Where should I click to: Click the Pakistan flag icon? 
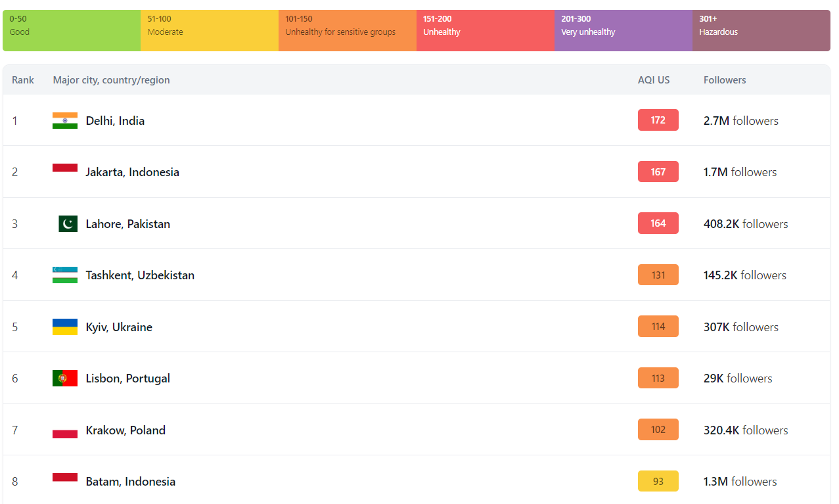(68, 224)
